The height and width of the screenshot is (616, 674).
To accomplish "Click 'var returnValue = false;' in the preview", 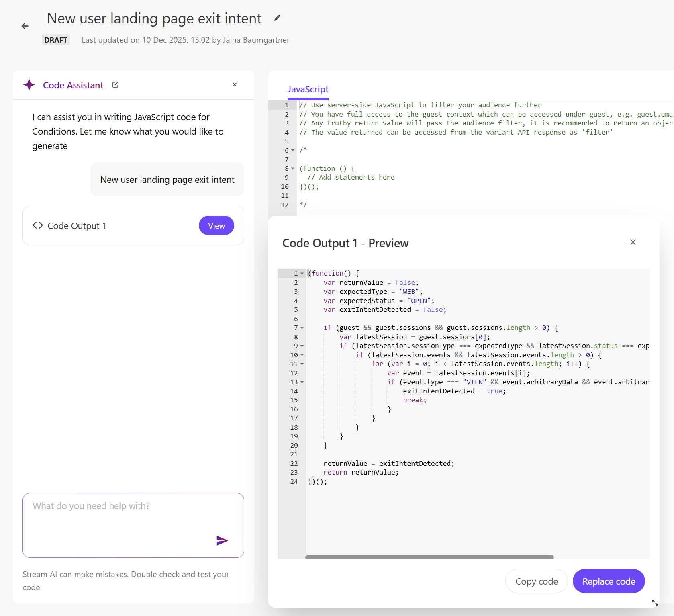I will click(371, 283).
